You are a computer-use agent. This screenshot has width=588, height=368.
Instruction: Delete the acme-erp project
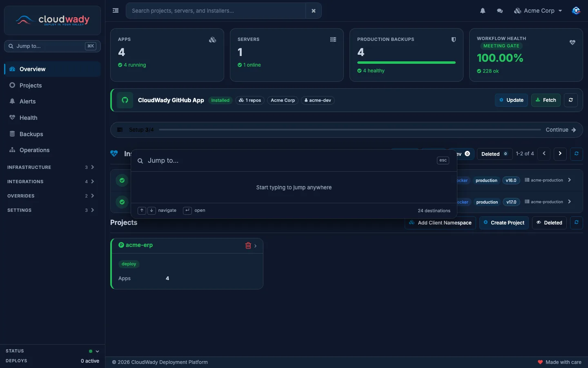[248, 245]
